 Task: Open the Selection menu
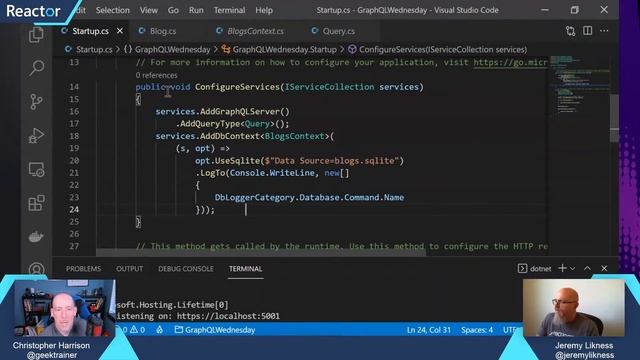[x=113, y=10]
